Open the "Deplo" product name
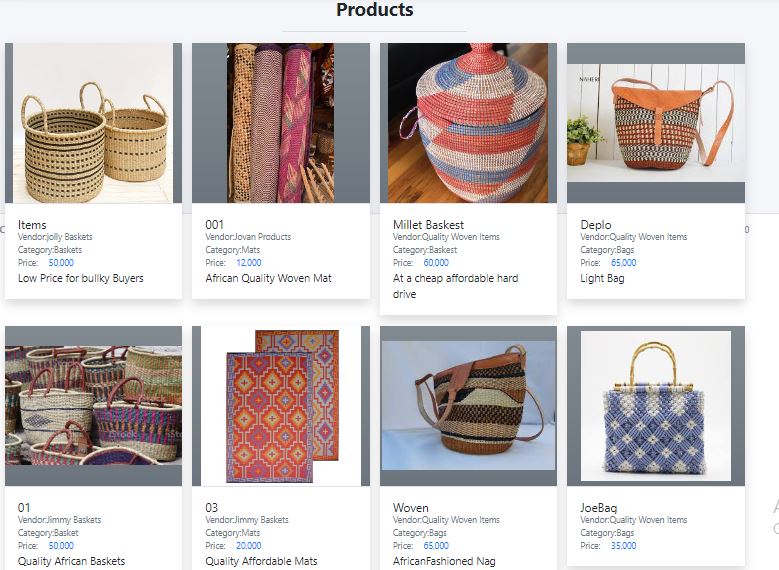 click(596, 225)
